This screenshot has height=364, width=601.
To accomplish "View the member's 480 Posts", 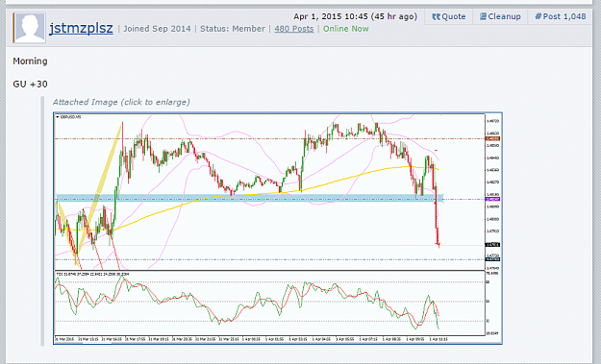I will pyautogui.click(x=294, y=29).
